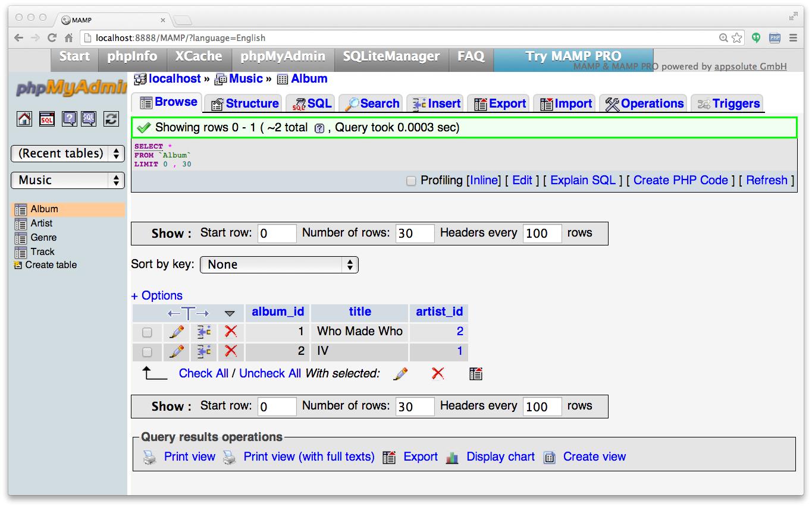Open the Chrome hamburger menu
This screenshot has height=507, width=812.
tap(793, 37)
